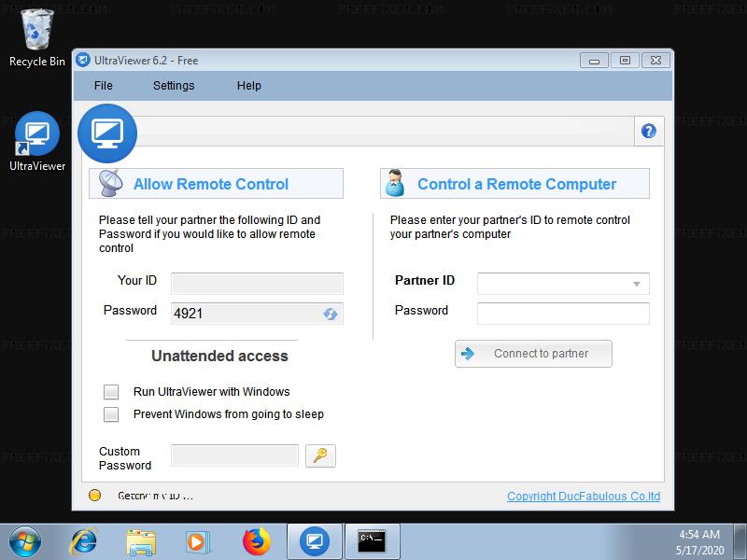
Task: Click the blue help question mark icon
Action: [x=649, y=131]
